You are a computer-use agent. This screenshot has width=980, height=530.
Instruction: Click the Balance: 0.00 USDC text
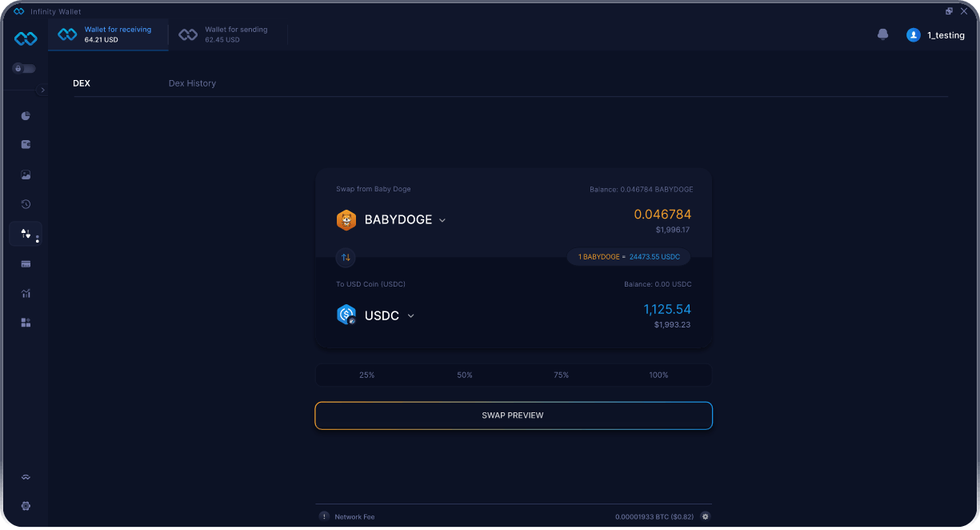pos(658,284)
